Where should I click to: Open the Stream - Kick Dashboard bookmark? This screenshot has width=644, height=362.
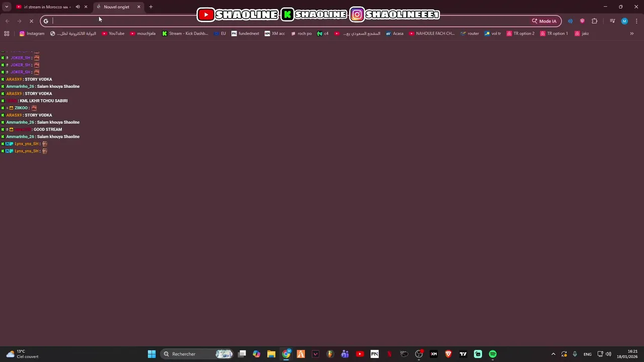pos(185,34)
